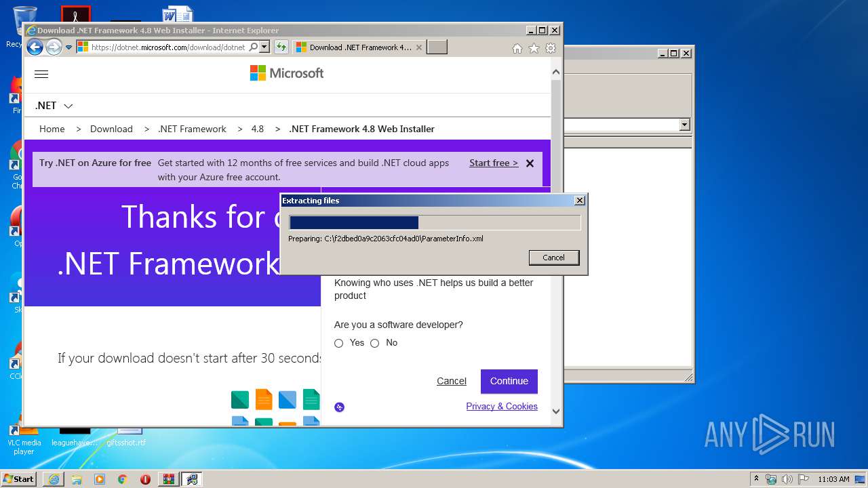This screenshot has height=488, width=868.
Task: Click the Start free link
Action: (x=494, y=163)
